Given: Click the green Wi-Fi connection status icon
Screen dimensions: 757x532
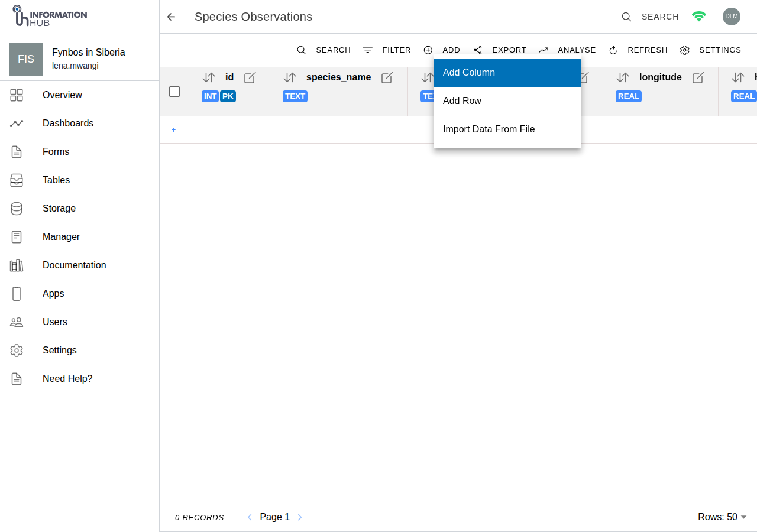Looking at the screenshot, I should pos(699,17).
